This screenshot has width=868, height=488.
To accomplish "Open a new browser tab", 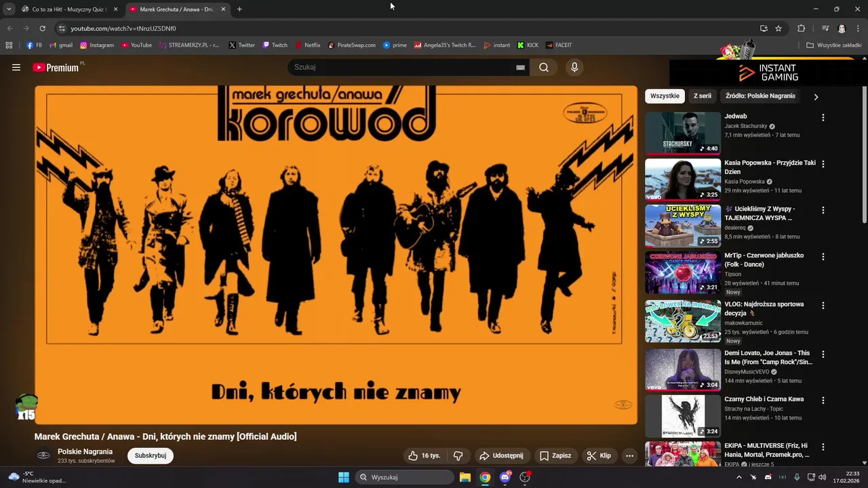I will (x=239, y=9).
